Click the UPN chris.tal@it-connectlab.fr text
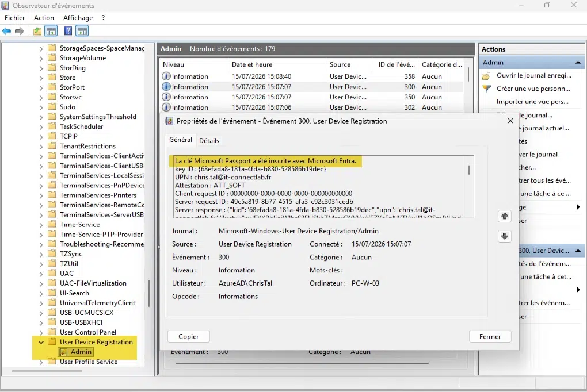This screenshot has height=392, width=587. point(223,177)
